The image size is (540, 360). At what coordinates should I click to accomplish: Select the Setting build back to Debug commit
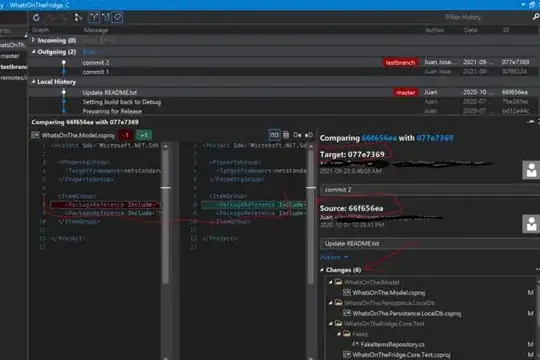tap(284, 102)
